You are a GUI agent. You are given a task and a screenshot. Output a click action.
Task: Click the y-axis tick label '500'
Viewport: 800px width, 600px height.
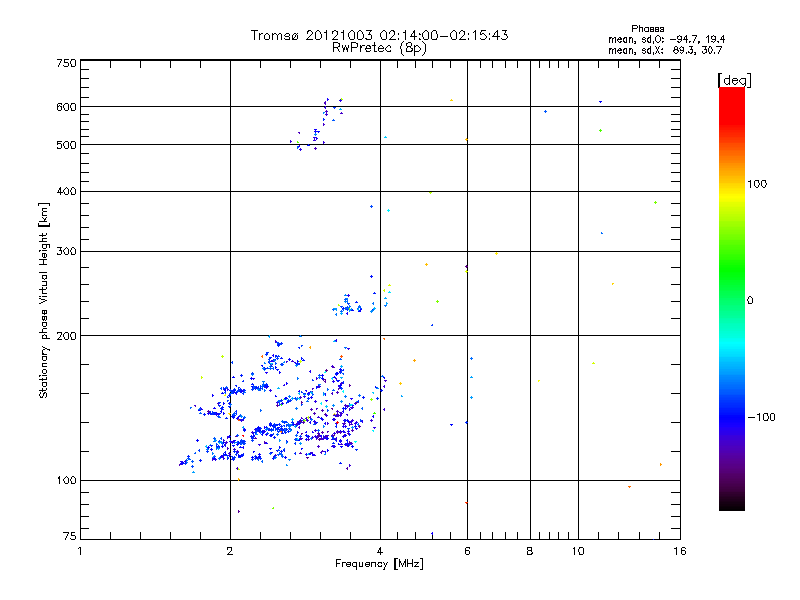[x=66, y=145]
